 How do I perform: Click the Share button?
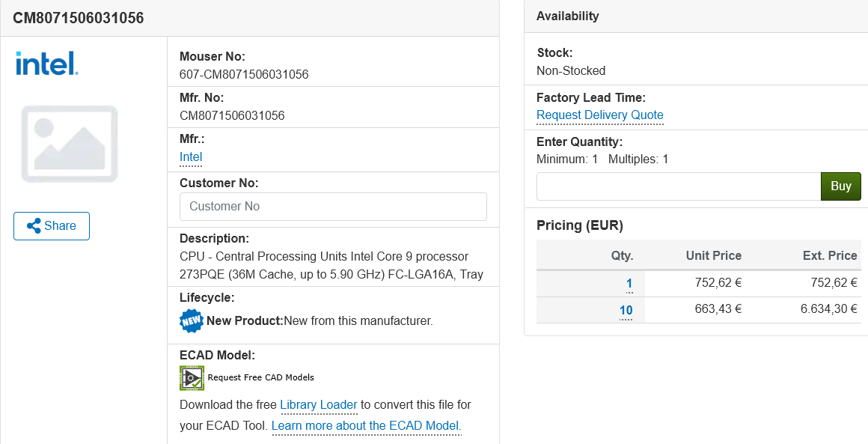tap(52, 226)
